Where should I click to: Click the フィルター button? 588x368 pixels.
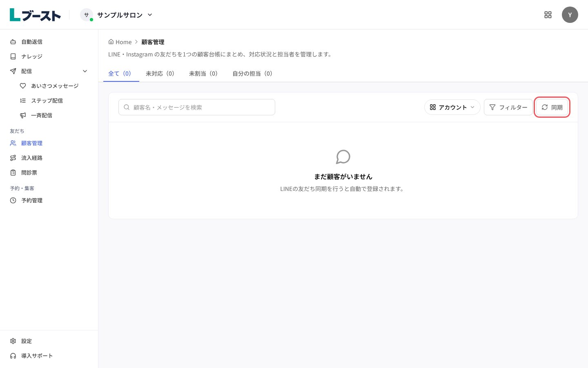pyautogui.click(x=508, y=107)
